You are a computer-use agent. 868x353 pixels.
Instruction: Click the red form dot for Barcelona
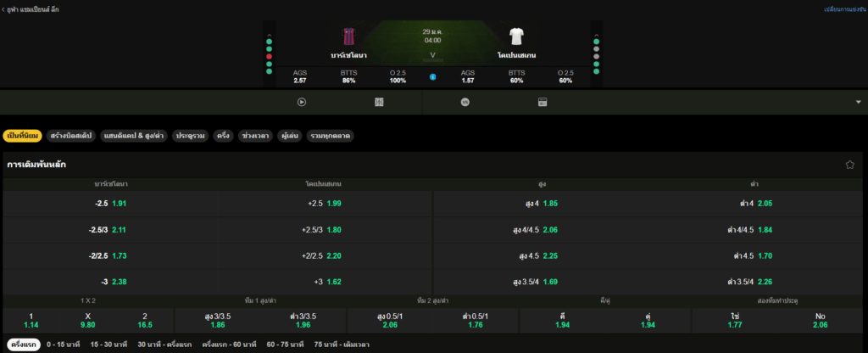click(x=269, y=57)
